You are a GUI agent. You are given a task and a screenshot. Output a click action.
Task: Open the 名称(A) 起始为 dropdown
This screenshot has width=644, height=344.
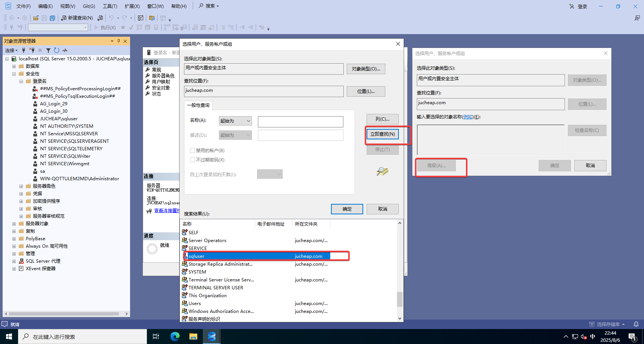(235, 121)
